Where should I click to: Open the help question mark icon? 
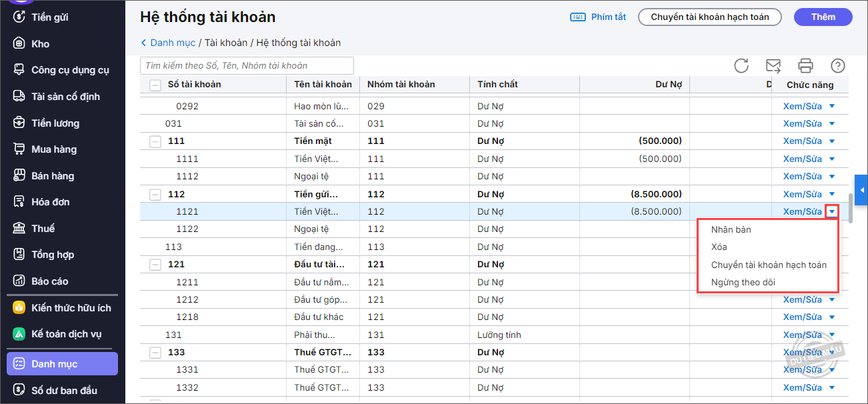click(x=838, y=65)
